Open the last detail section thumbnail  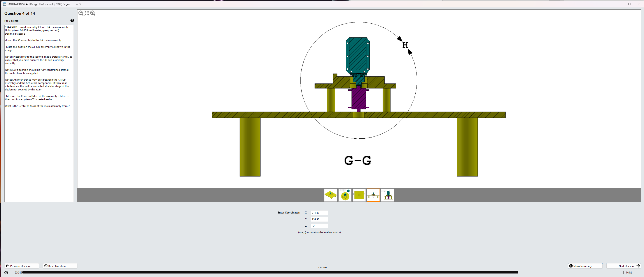[387, 195]
